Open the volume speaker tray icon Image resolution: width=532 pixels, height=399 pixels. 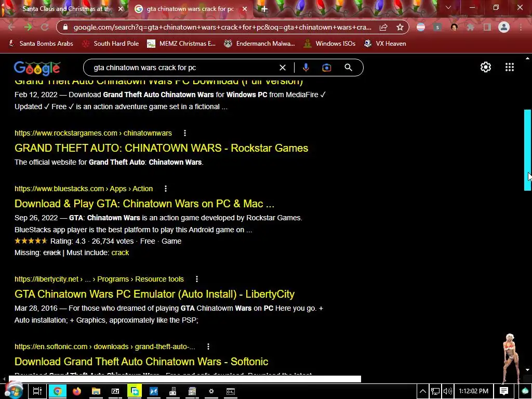tap(447, 391)
